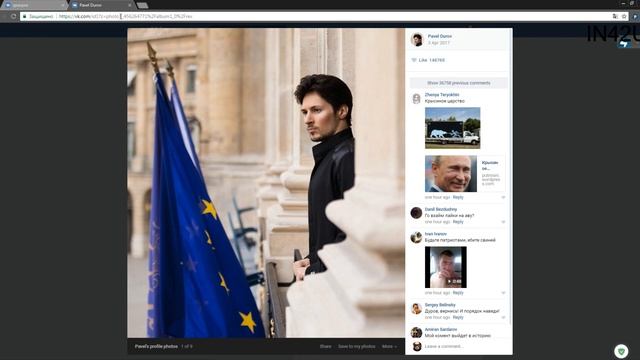Click Share below the photo
The image size is (640, 360).
point(325,347)
